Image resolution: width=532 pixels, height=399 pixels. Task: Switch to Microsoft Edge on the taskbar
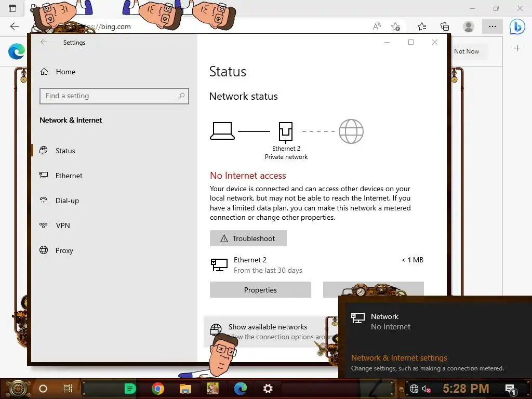point(241,389)
